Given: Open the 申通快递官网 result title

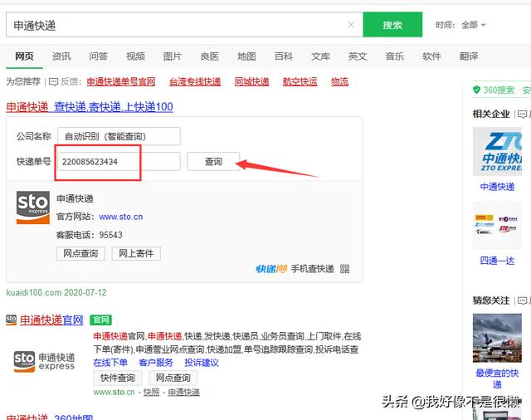Looking at the screenshot, I should click(51, 320).
